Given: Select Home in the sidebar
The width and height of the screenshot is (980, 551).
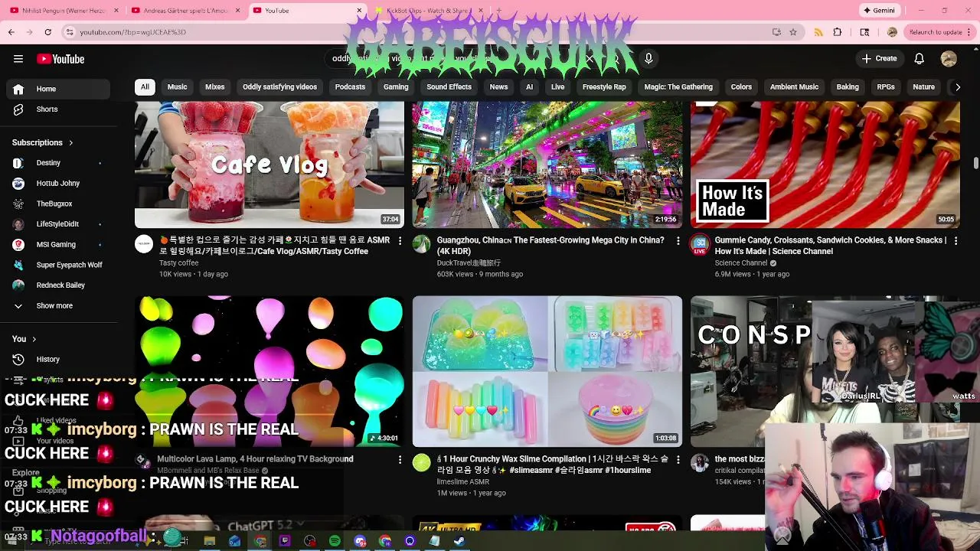Looking at the screenshot, I should pos(58,89).
